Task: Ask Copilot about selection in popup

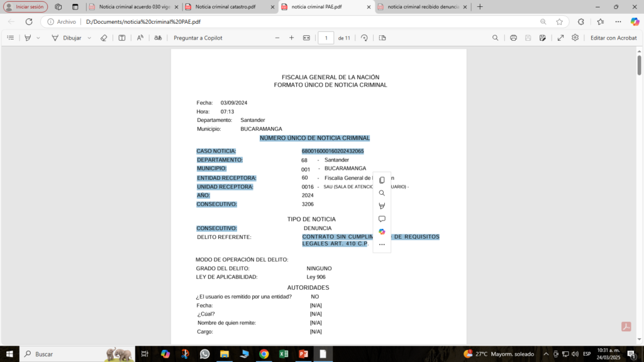Action: 382,232
